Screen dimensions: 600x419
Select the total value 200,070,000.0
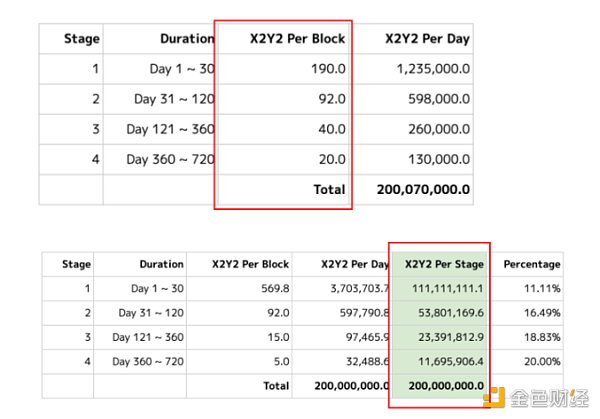(424, 189)
